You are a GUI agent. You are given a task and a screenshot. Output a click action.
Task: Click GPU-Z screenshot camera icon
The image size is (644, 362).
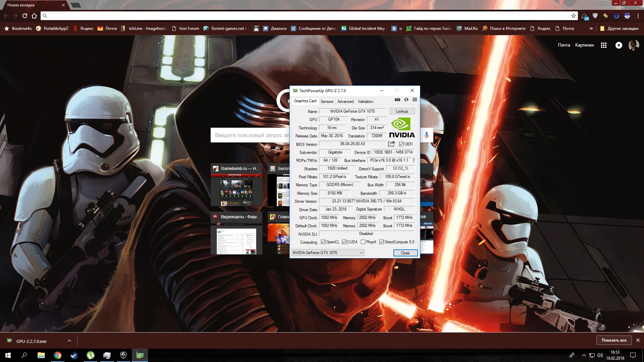click(x=397, y=100)
